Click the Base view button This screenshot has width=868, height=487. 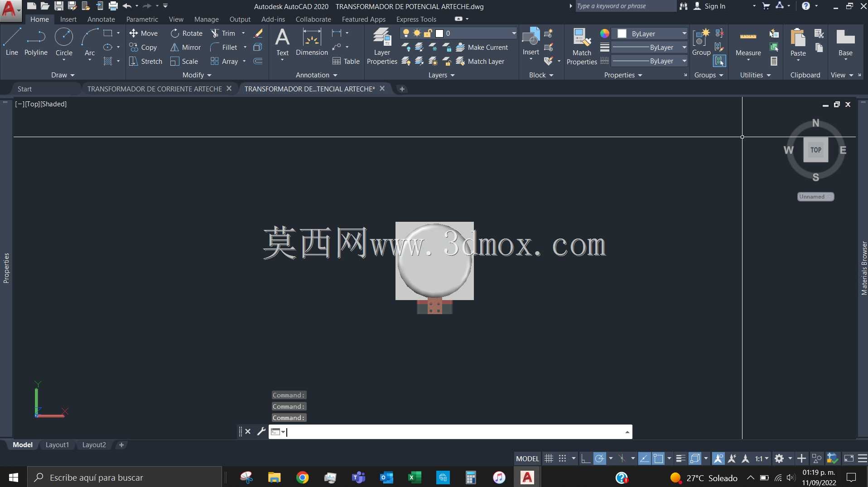[x=845, y=42]
